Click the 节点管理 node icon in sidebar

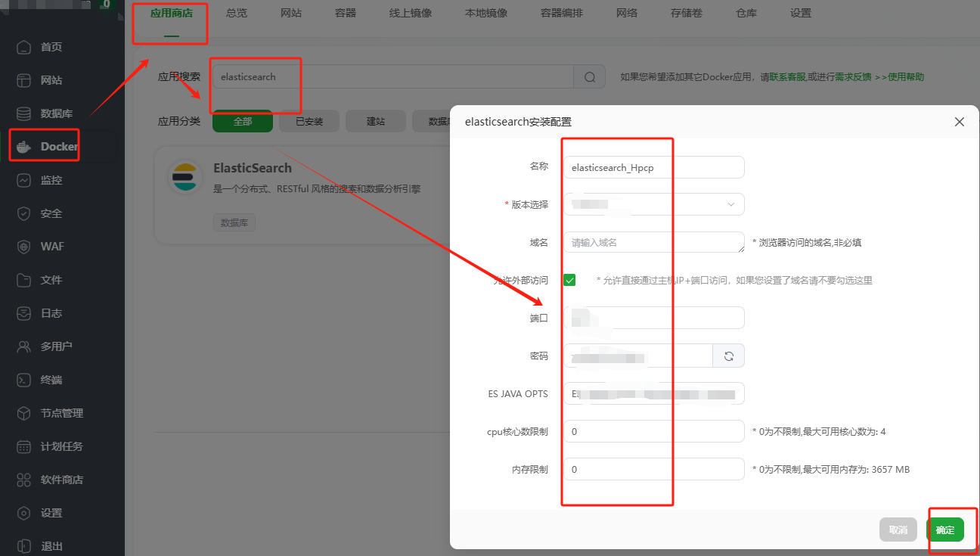click(25, 413)
